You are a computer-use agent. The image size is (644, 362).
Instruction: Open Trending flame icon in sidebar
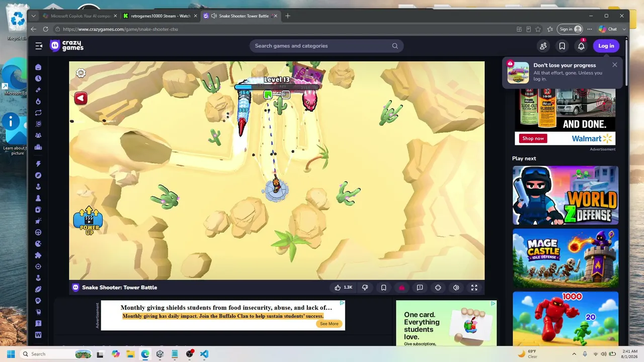tap(38, 101)
